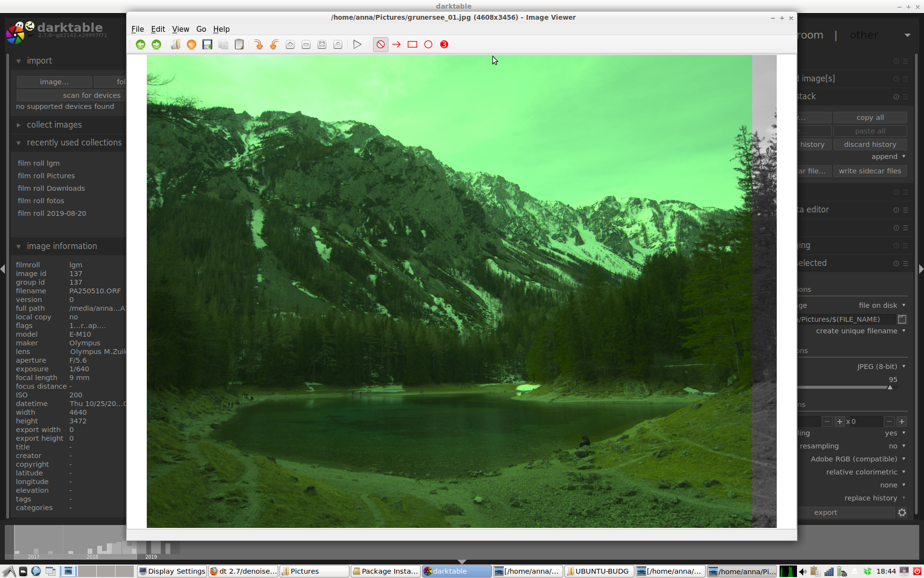This screenshot has height=578, width=924.
Task: Zoom in using the plus icon
Action: 290,44
